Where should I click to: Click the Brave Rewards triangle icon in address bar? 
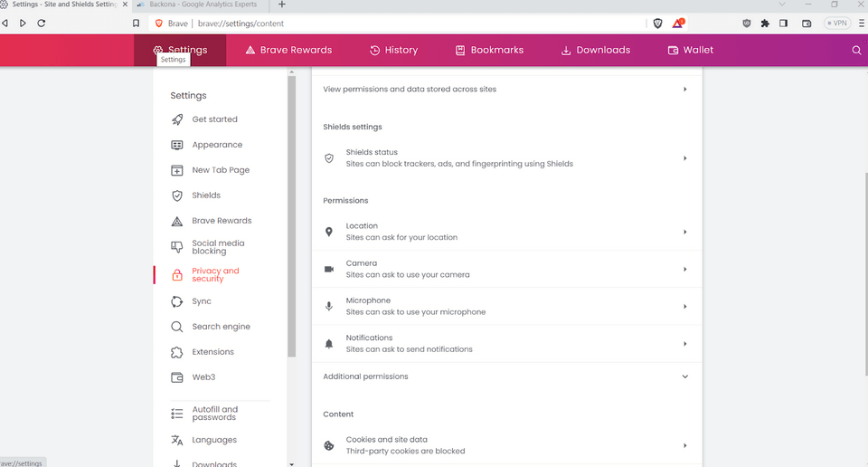tap(677, 24)
